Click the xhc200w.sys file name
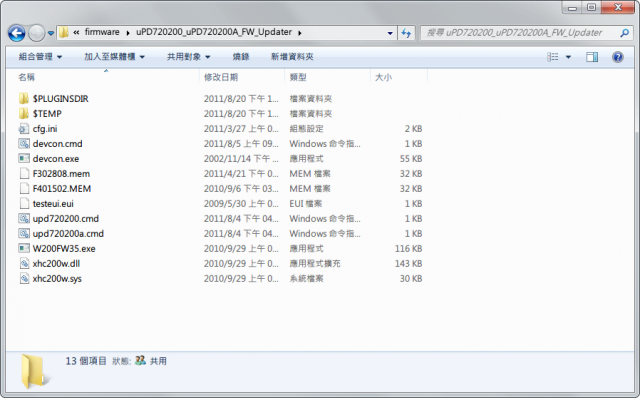Viewport: 640px width, 398px height. [x=57, y=278]
